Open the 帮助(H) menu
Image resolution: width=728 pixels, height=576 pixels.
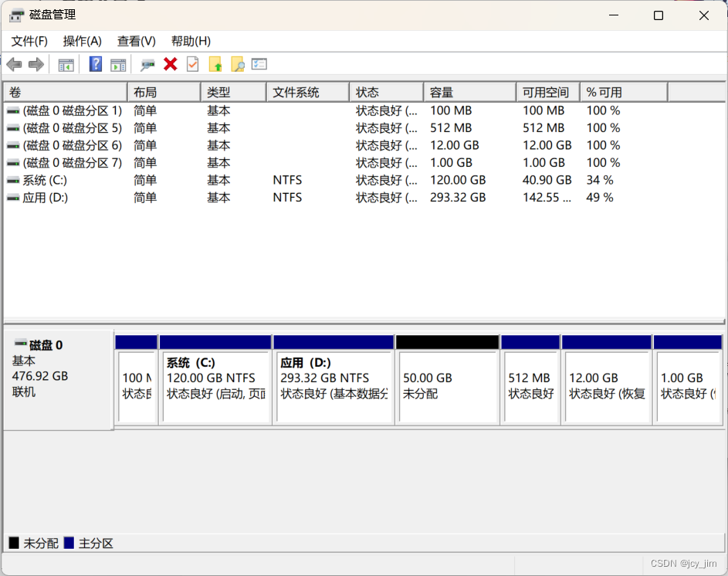[191, 42]
